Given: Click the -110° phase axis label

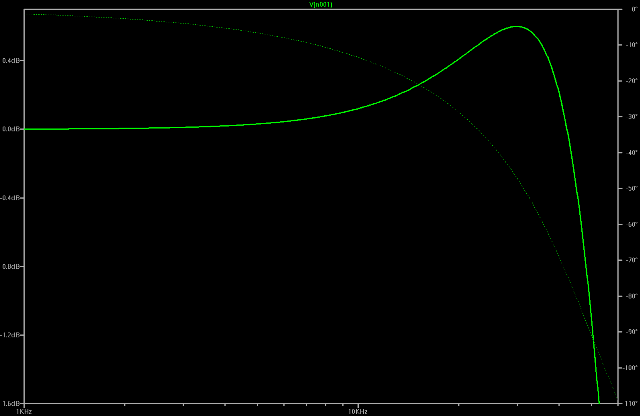Looking at the screenshot, I should 629,401.
